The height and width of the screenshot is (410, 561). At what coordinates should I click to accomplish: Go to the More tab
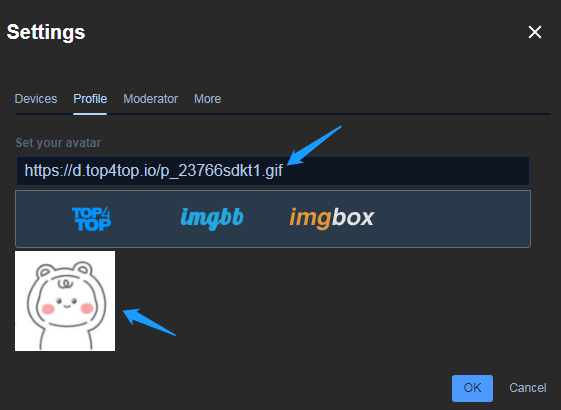pos(208,99)
